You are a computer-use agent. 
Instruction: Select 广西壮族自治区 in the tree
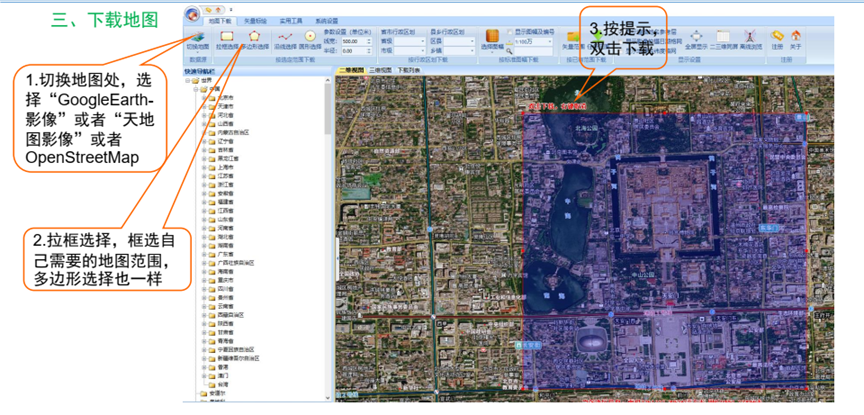(x=236, y=263)
